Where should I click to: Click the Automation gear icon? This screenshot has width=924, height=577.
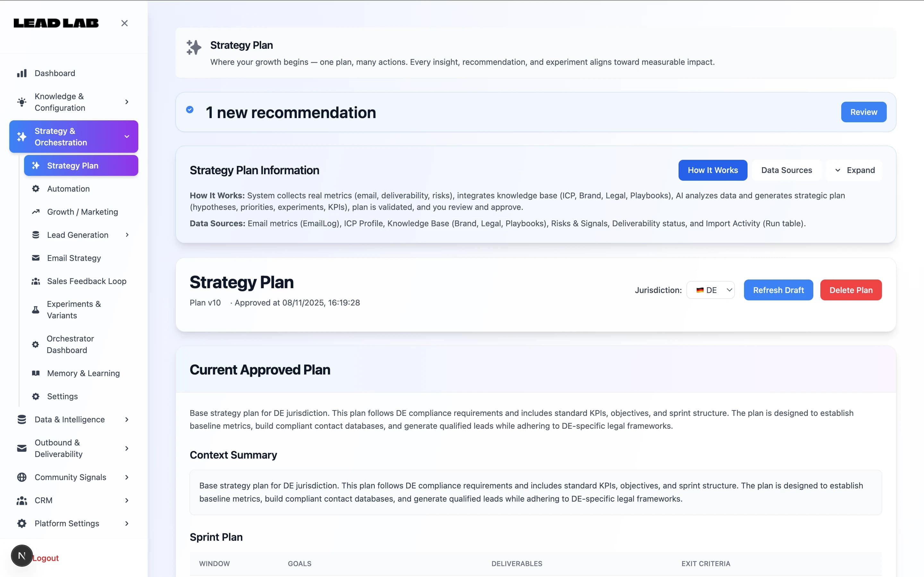pos(36,188)
